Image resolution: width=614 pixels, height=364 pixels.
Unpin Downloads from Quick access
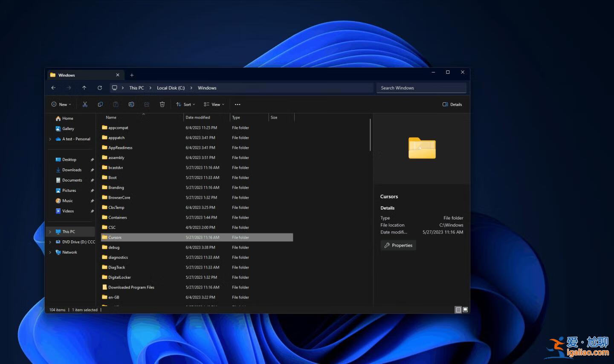coord(92,170)
